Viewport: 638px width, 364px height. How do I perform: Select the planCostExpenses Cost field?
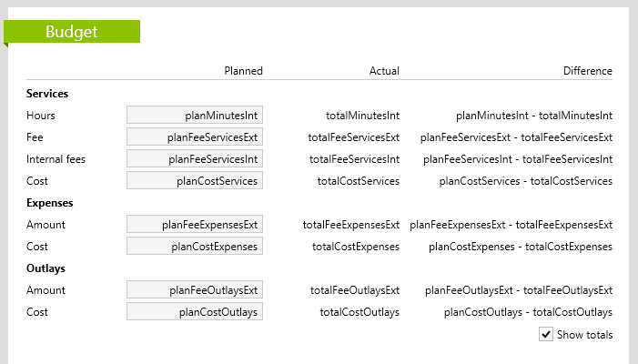[x=195, y=246]
